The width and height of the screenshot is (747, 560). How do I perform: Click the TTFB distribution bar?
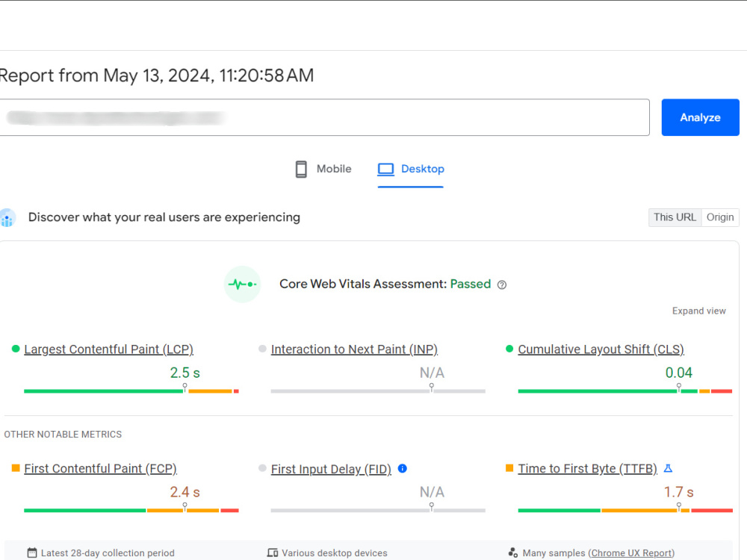(x=625, y=510)
